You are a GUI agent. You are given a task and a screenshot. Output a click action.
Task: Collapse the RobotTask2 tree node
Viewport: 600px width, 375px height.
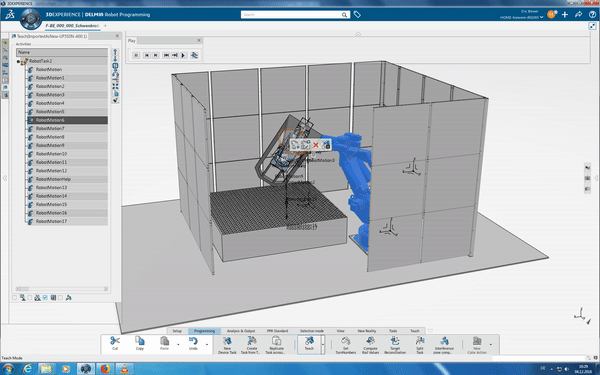pos(18,61)
